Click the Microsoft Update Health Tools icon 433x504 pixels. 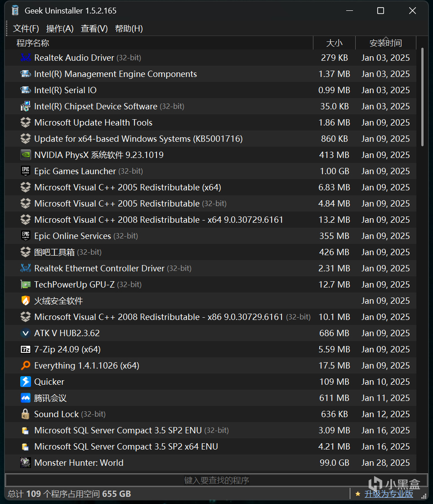click(26, 122)
